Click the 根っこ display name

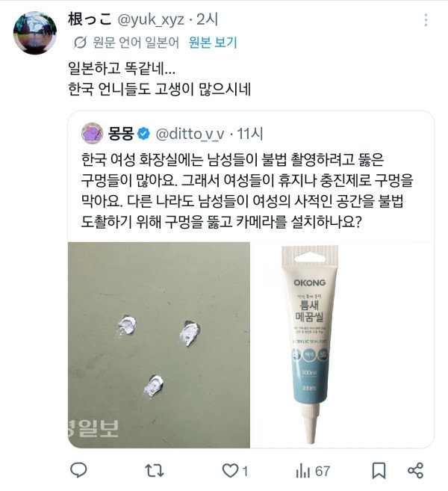click(x=90, y=19)
